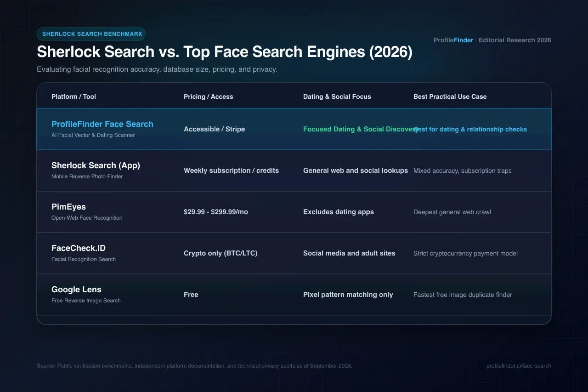The height and width of the screenshot is (392, 588).
Task: Click Mixed accuracy, subscription traps cell
Action: 462,170
